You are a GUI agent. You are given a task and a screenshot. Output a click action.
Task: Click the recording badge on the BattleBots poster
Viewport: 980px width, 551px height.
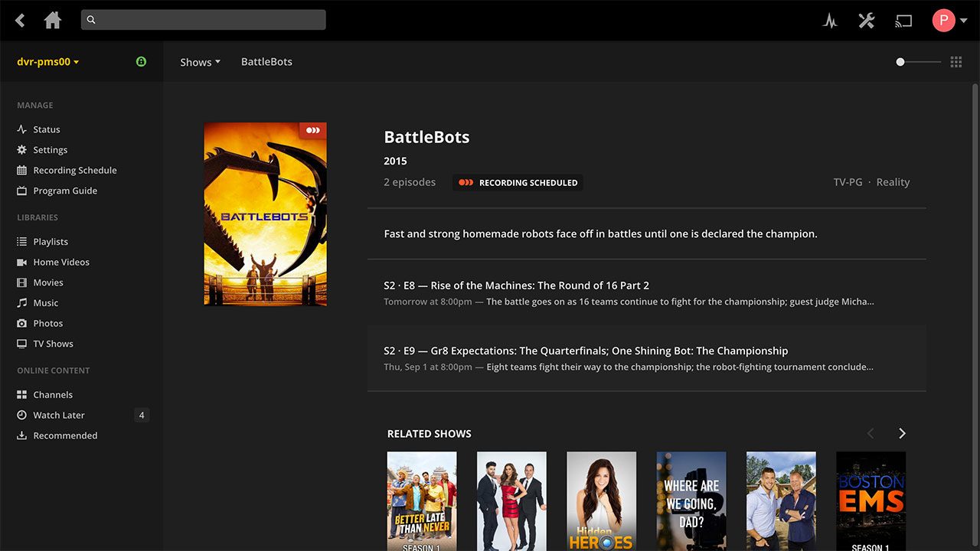click(x=312, y=131)
